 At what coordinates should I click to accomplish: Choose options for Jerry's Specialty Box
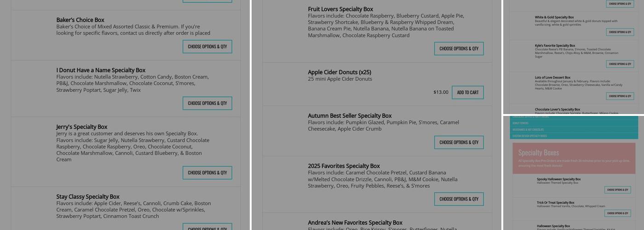(x=207, y=172)
